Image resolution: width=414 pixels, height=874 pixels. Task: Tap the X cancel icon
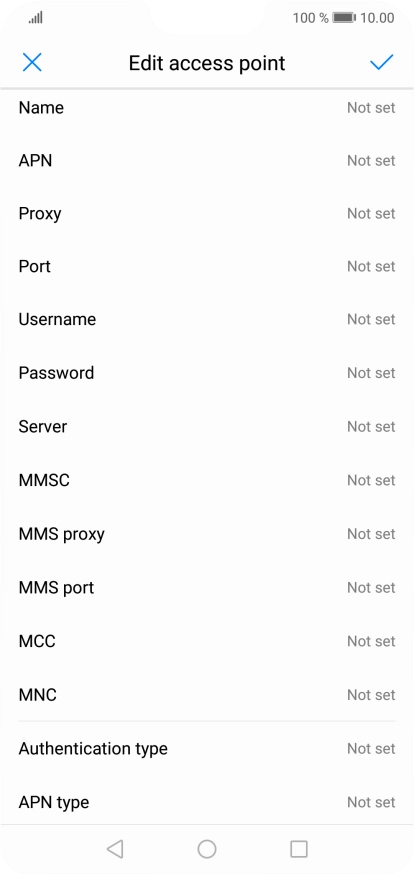(32, 62)
